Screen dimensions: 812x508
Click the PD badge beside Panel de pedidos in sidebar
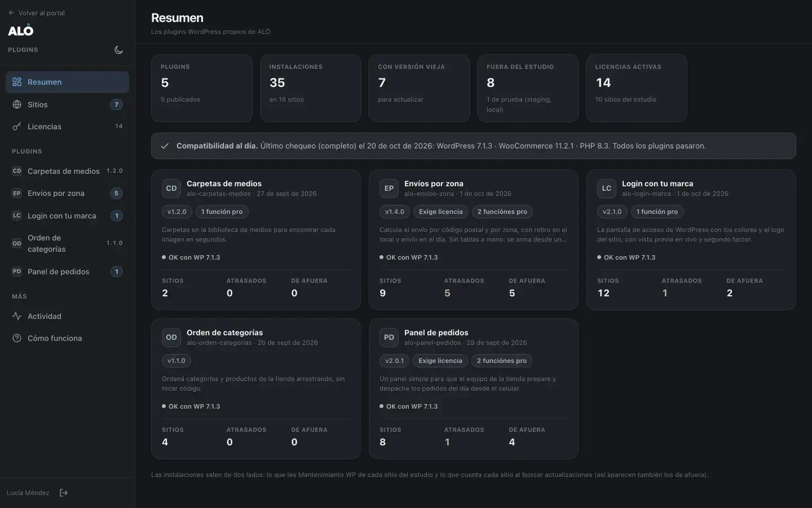pos(17,271)
